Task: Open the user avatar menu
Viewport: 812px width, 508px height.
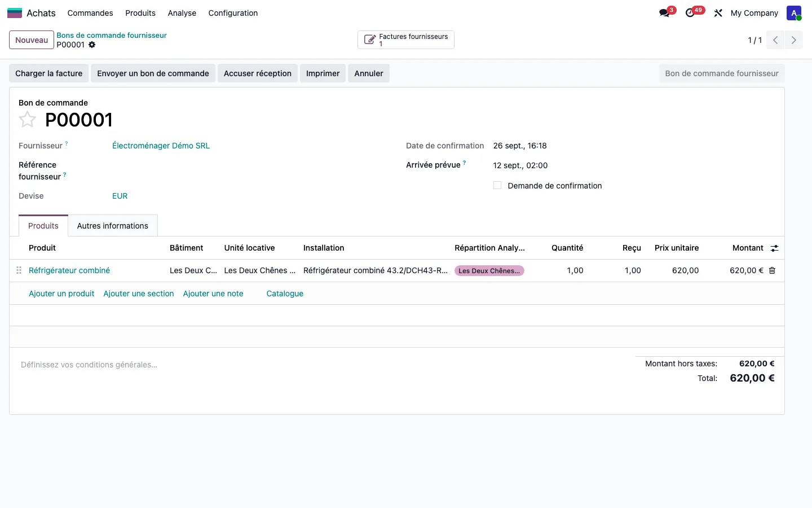Action: [794, 13]
